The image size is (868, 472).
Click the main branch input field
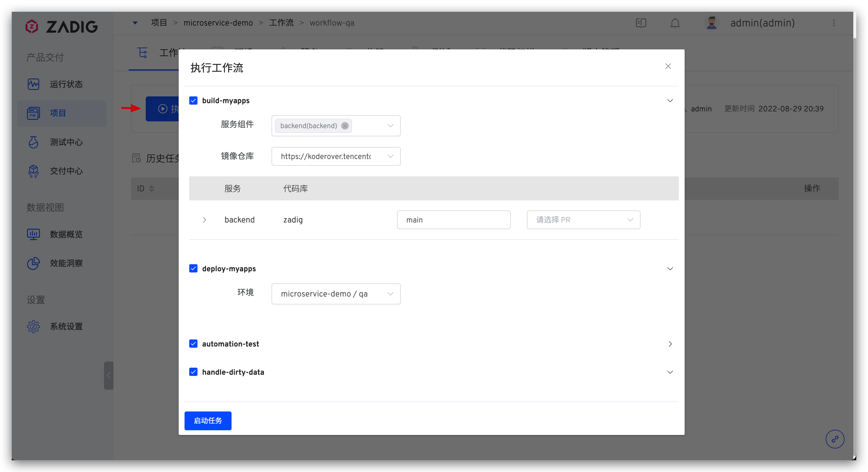(453, 220)
